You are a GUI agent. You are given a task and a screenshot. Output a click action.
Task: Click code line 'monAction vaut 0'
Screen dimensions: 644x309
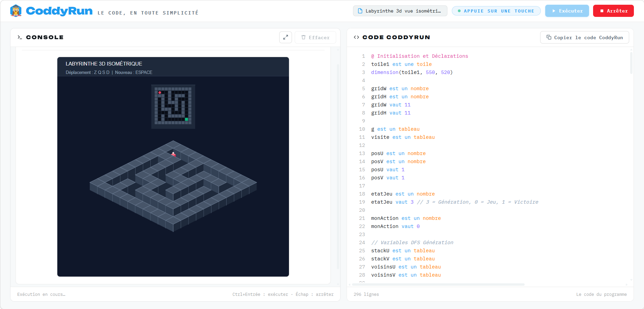pos(395,226)
